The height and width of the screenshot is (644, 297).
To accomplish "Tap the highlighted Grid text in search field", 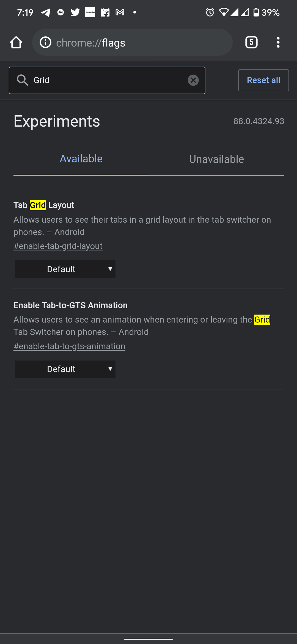I will tap(41, 80).
